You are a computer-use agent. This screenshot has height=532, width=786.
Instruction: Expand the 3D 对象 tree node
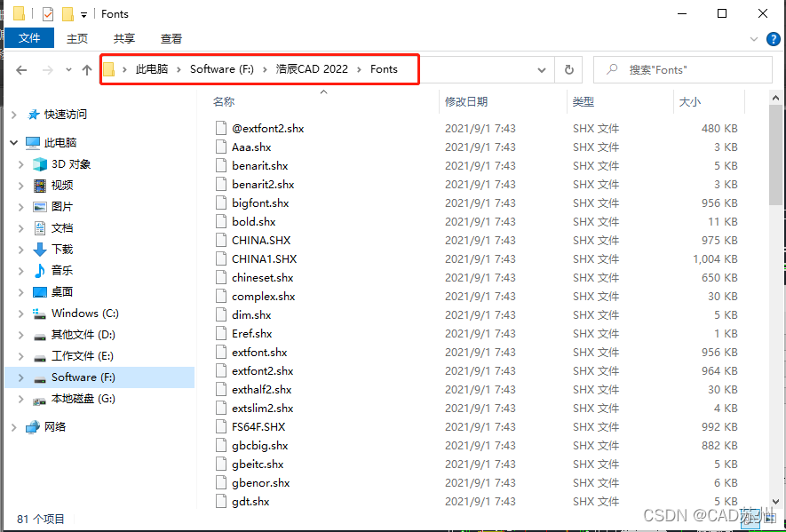click(x=20, y=164)
